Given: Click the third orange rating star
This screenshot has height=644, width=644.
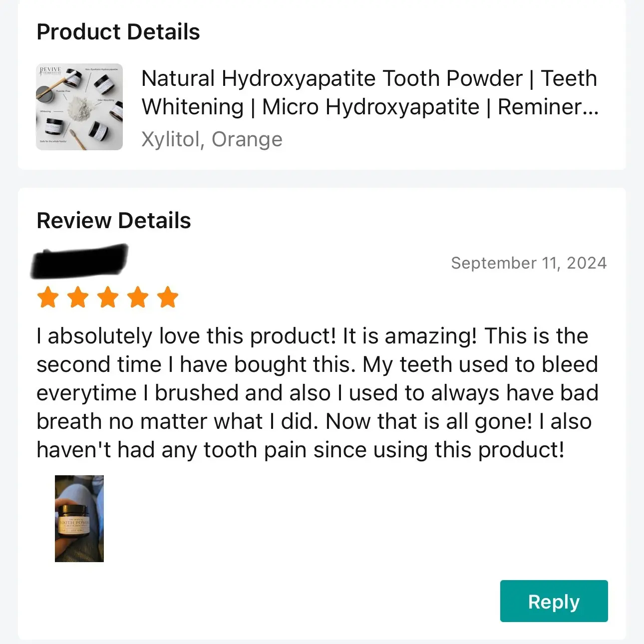Looking at the screenshot, I should pyautogui.click(x=108, y=297).
